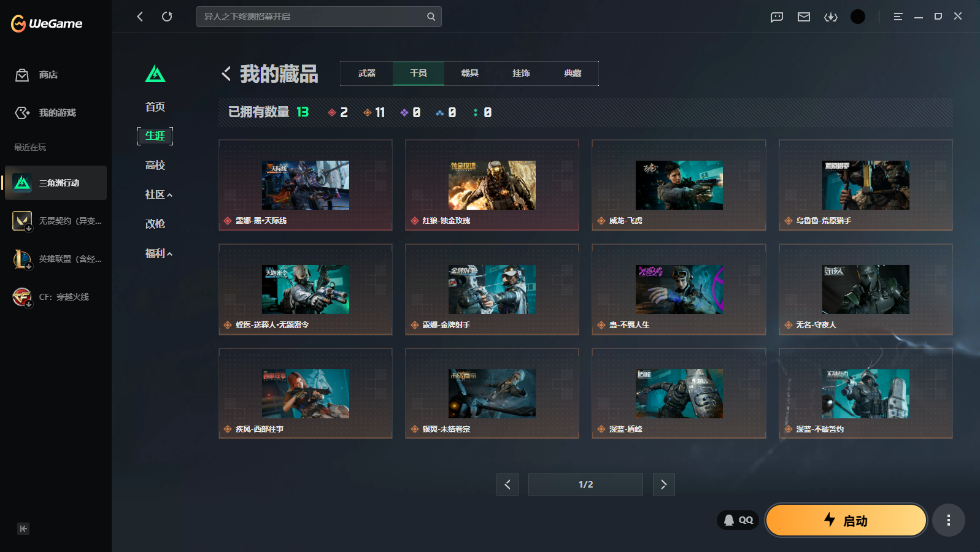The width and height of the screenshot is (980, 552).
Task: Open the chat messages icon
Action: (x=777, y=17)
